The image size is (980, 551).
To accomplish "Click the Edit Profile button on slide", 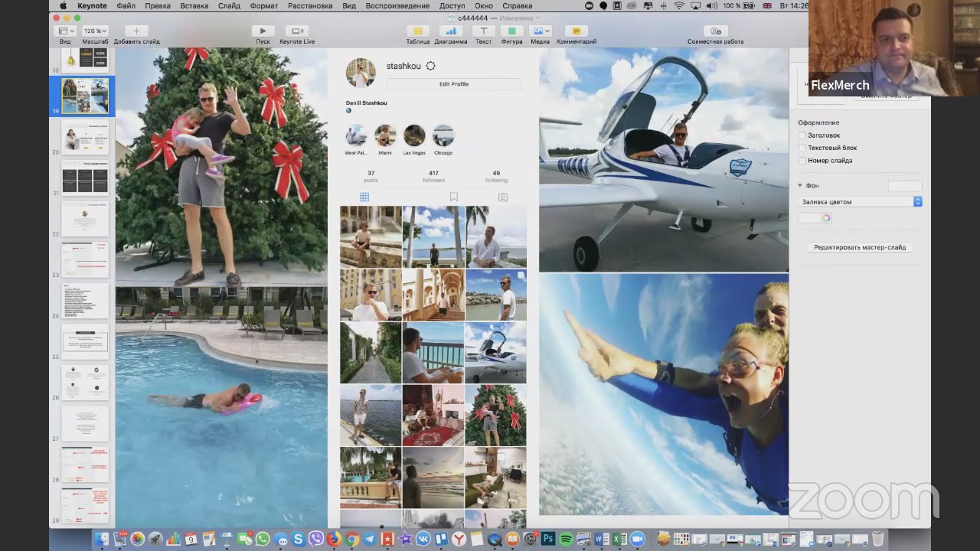I will (454, 84).
